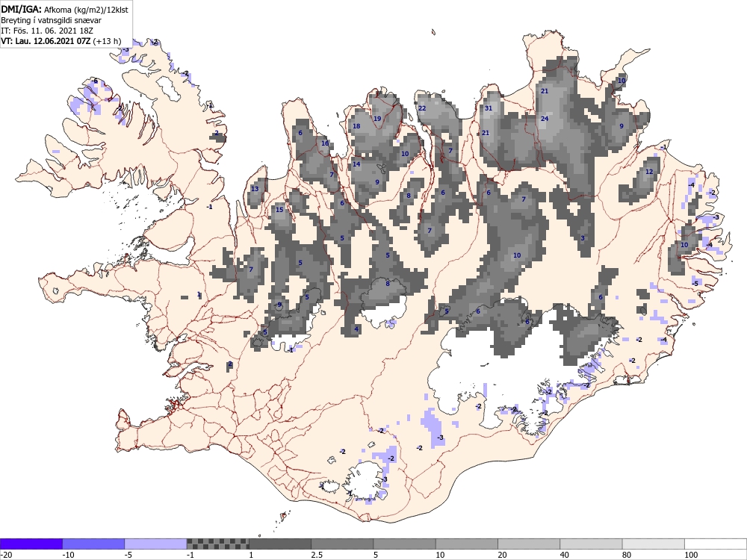The height and width of the screenshot is (560, 747).
Task: Select the '100' legend scale label
Action: pos(691,555)
